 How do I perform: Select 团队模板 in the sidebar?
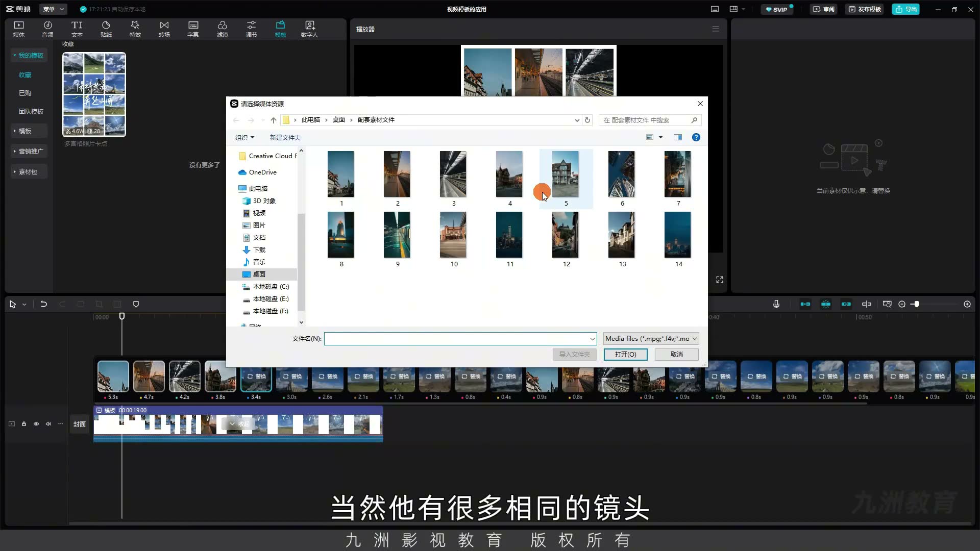coord(31,112)
